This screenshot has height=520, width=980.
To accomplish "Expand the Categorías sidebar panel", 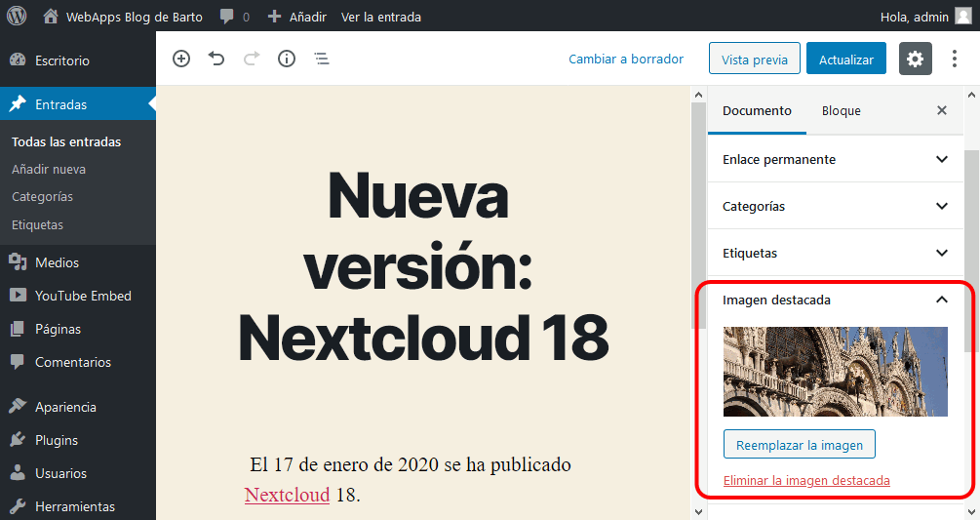I will (835, 206).
